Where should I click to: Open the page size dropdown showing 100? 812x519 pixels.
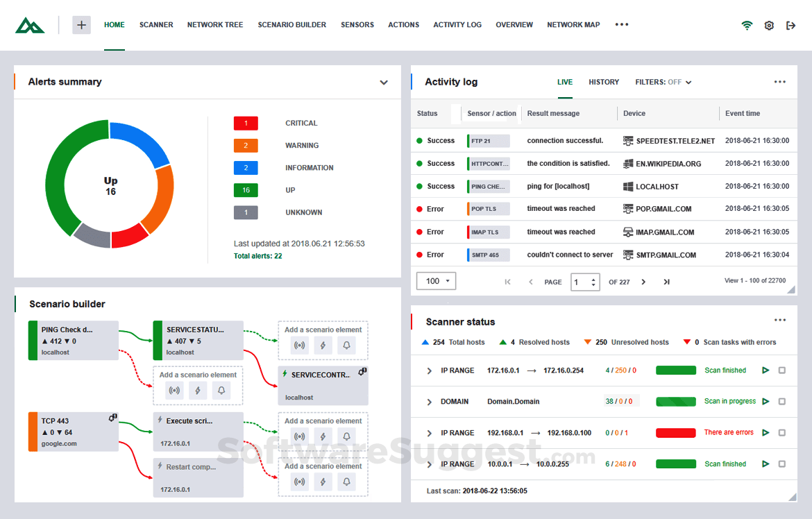click(436, 281)
